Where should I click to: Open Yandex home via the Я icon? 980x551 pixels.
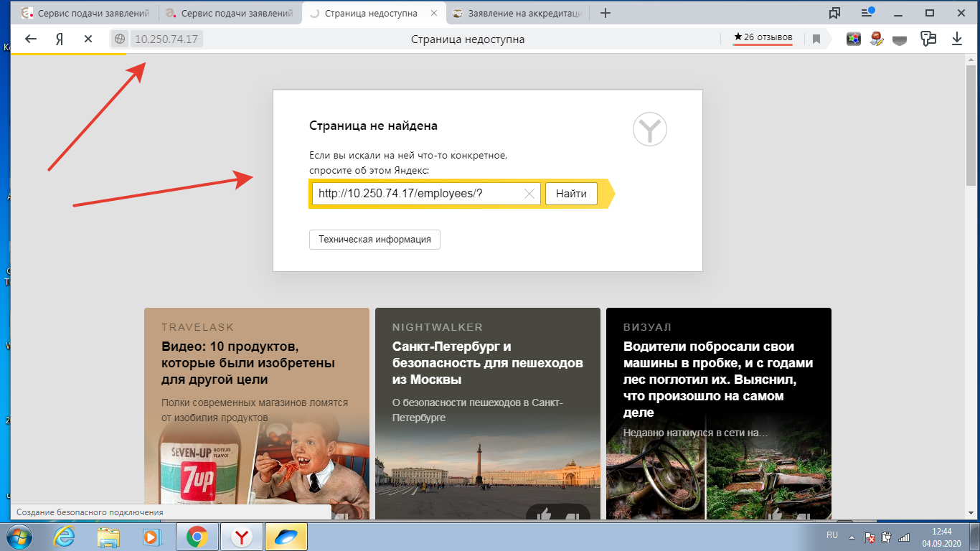click(60, 39)
